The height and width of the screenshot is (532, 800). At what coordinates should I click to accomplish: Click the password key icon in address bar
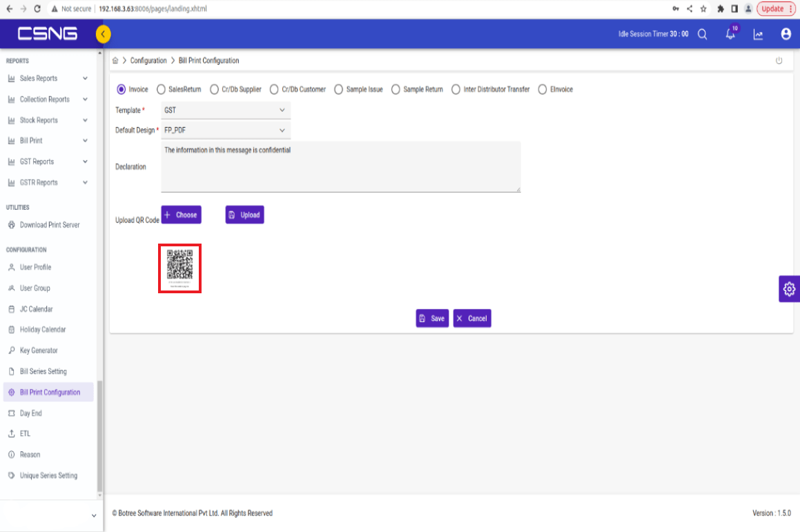676,9
